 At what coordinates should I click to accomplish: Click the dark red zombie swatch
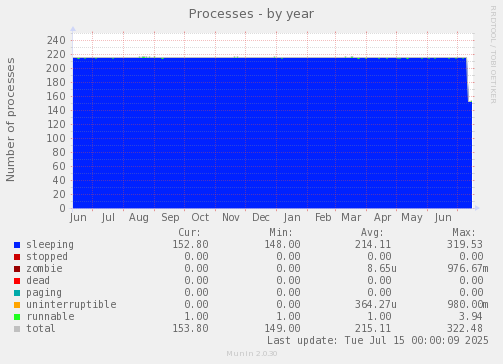coord(17,269)
